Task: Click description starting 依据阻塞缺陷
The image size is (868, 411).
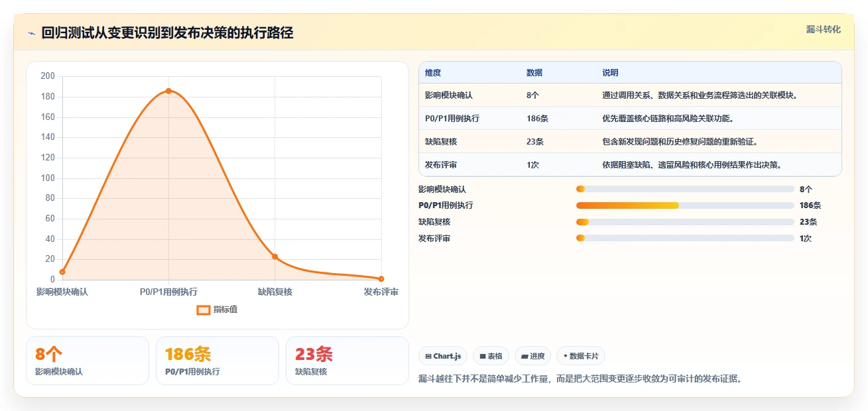Action: 692,165
